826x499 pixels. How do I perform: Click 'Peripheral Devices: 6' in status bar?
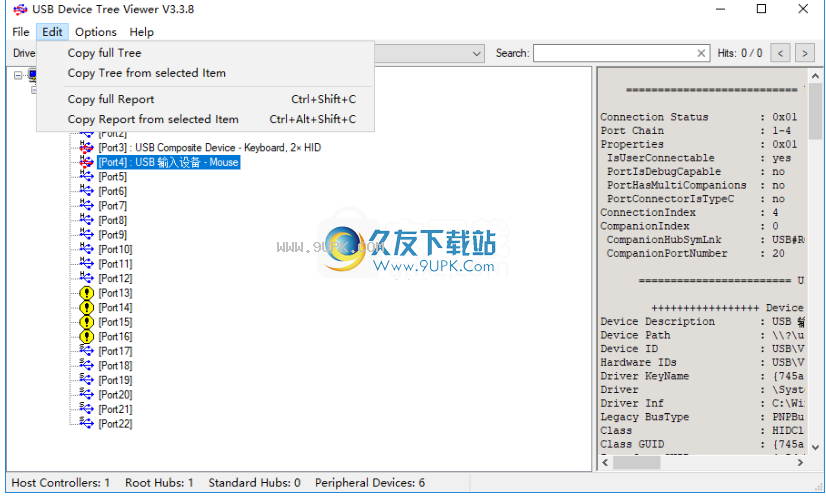[370, 483]
